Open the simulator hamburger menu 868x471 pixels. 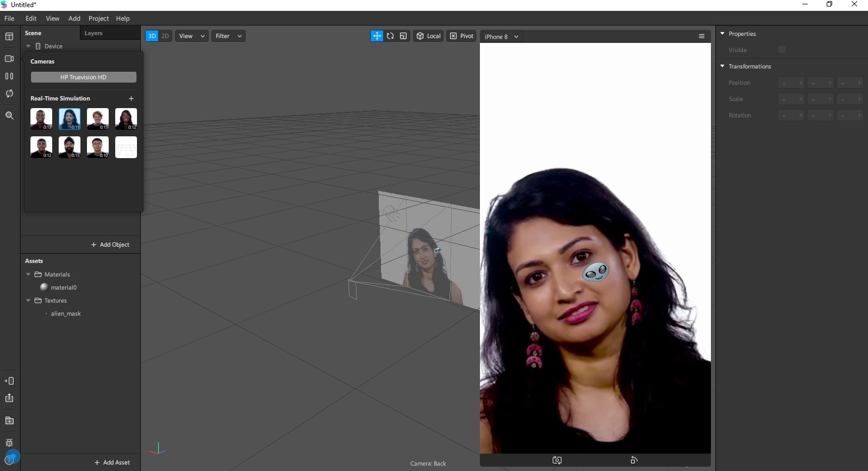(702, 36)
